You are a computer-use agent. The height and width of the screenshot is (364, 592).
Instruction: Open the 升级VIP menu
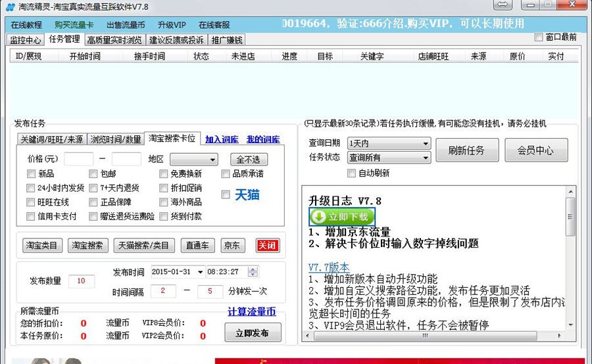(172, 25)
